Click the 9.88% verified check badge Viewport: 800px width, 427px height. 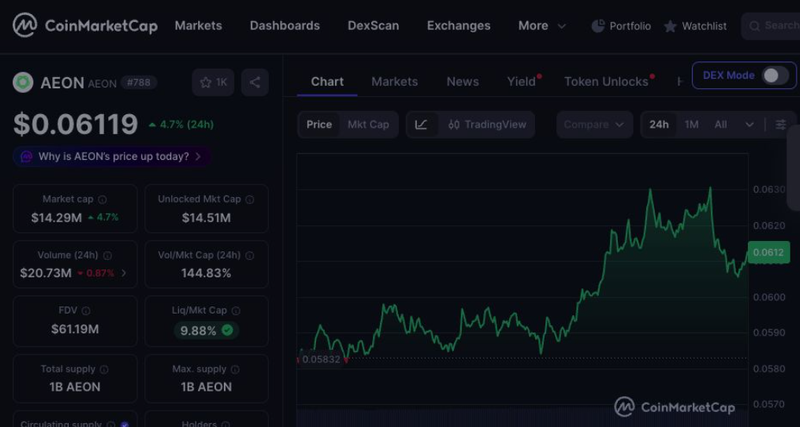(x=228, y=331)
